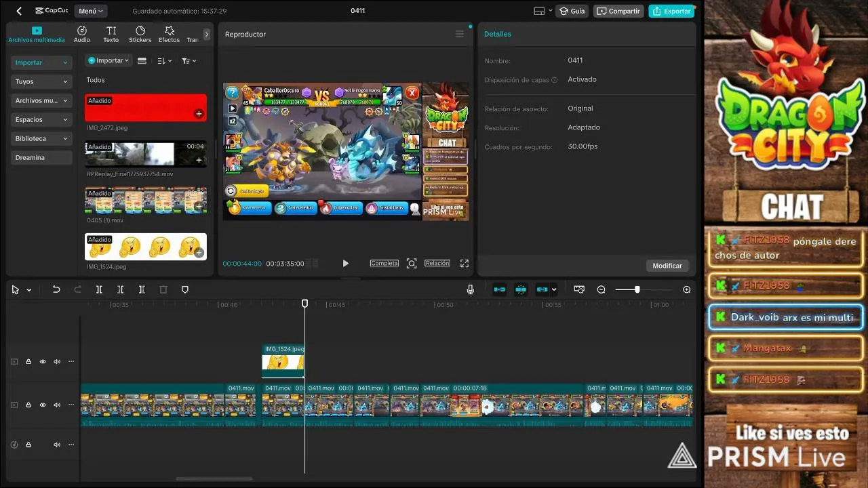Play the video preview
The height and width of the screenshot is (488, 868).
click(x=345, y=263)
